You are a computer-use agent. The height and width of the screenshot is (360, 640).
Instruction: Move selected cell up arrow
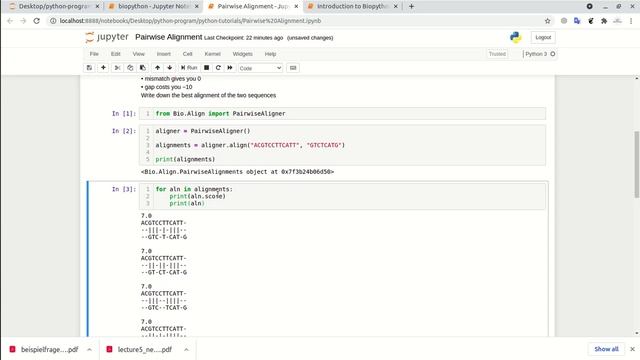(x=158, y=68)
